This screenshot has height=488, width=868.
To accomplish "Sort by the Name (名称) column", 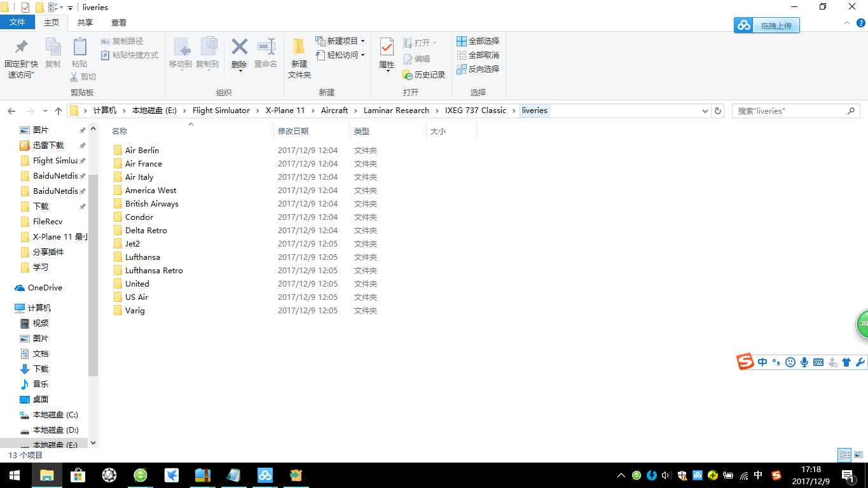I will click(x=120, y=132).
